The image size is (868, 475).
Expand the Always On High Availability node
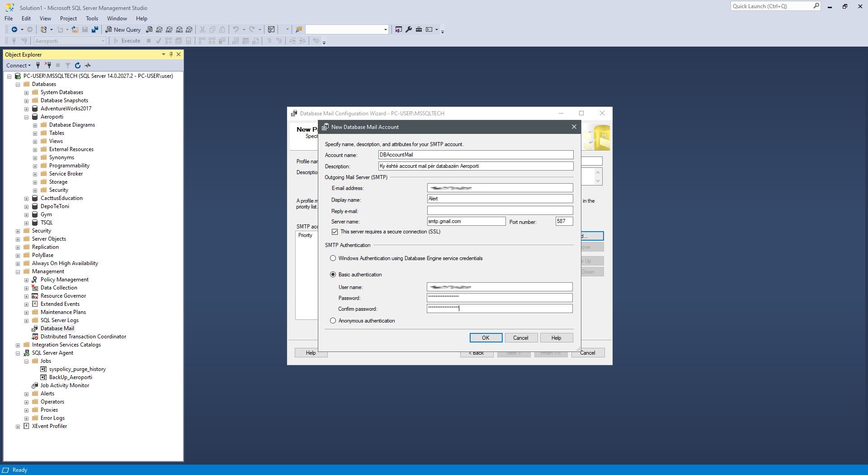point(18,264)
